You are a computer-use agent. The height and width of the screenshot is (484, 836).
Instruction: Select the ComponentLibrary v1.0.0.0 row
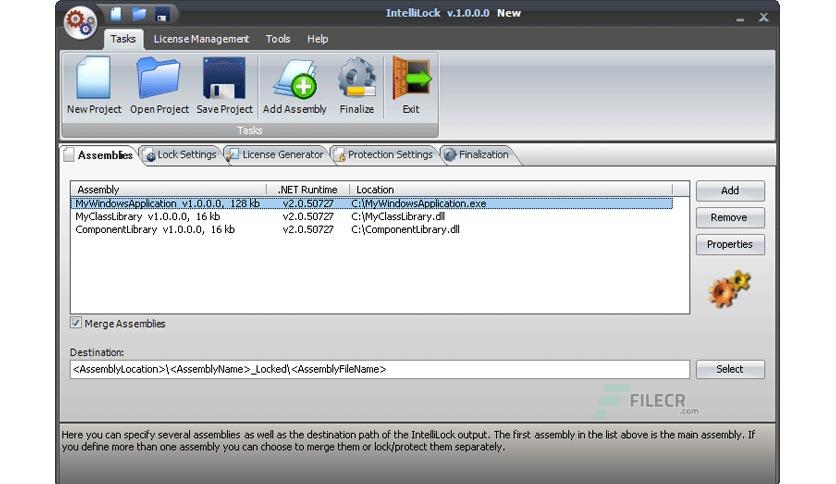(372, 229)
